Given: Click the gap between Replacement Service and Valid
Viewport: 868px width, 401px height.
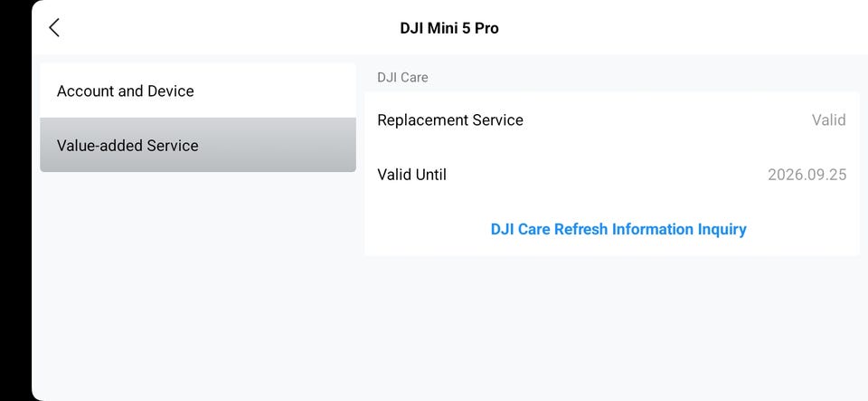Looking at the screenshot, I should point(669,120).
